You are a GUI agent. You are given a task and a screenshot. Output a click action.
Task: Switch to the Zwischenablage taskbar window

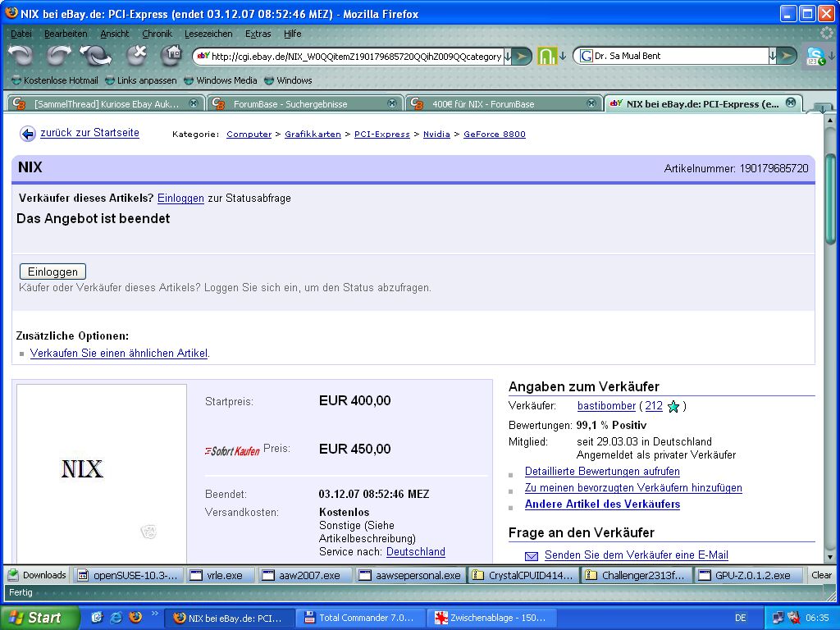[491, 618]
